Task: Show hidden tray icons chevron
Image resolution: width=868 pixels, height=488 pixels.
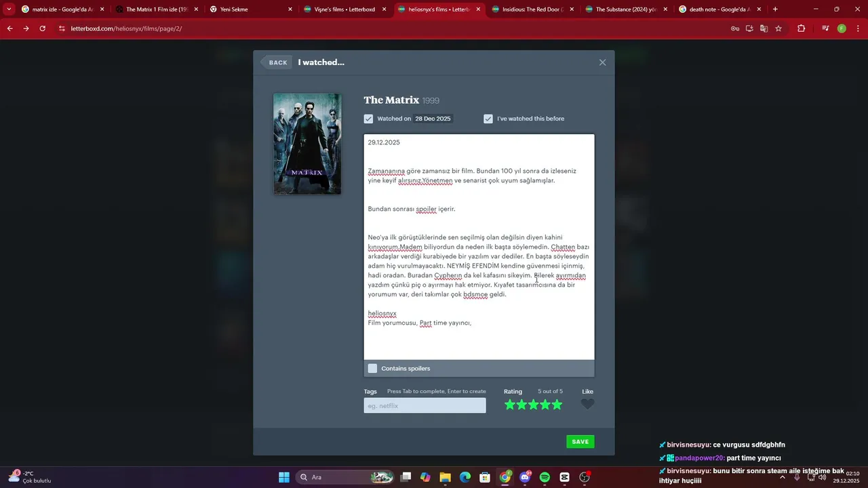Action: (x=783, y=477)
